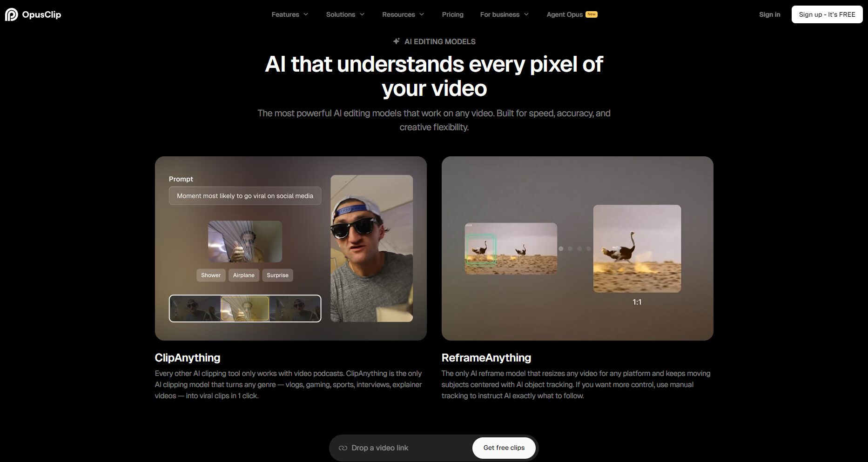Viewport: 868px width, 462px height.
Task: Click the New badge next to Agent Opus
Action: (592, 14)
